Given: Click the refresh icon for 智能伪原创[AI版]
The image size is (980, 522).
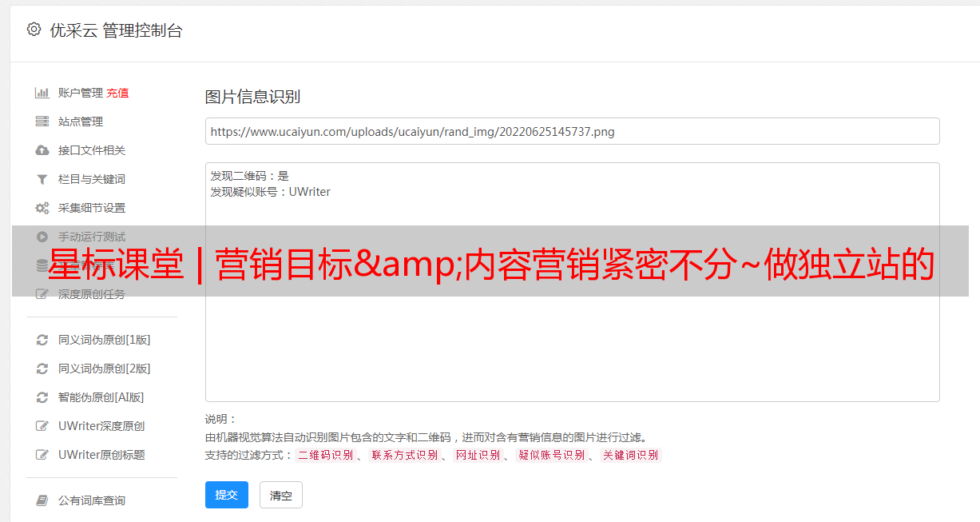Looking at the screenshot, I should click(x=42, y=397).
